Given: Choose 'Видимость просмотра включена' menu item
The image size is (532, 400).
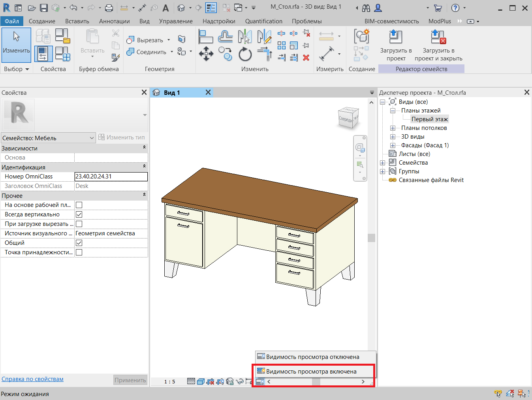Looking at the screenshot, I should pyautogui.click(x=311, y=372).
